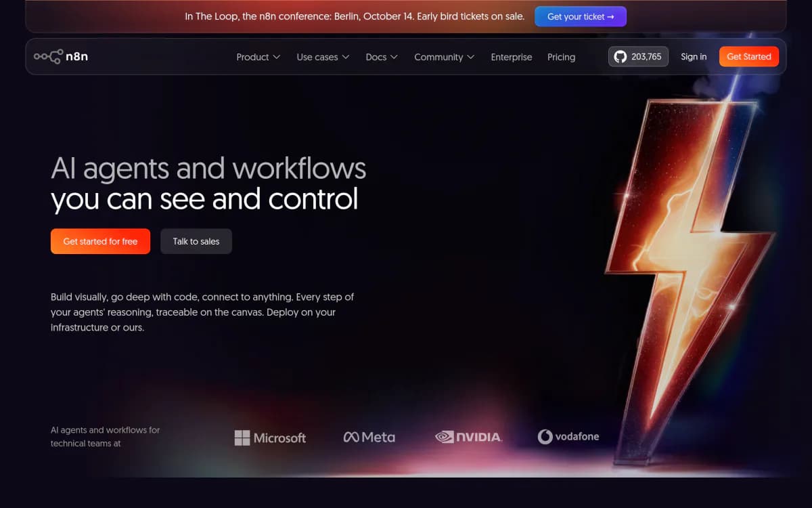Click the n8n logo in navbar
This screenshot has height=508, width=812.
61,57
